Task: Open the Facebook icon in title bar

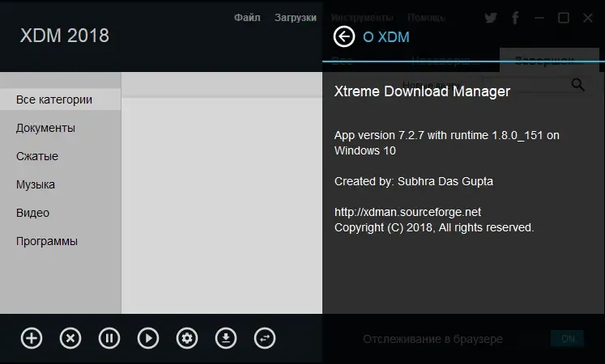Action: pos(515,18)
